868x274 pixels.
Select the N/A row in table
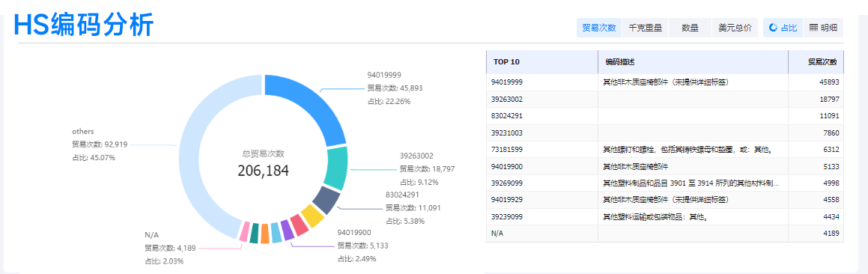665,233
